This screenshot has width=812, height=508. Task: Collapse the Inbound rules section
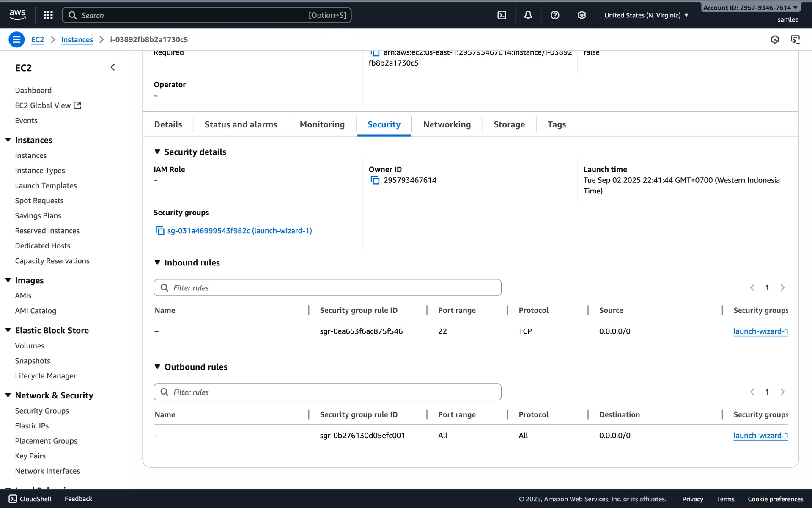(157, 262)
